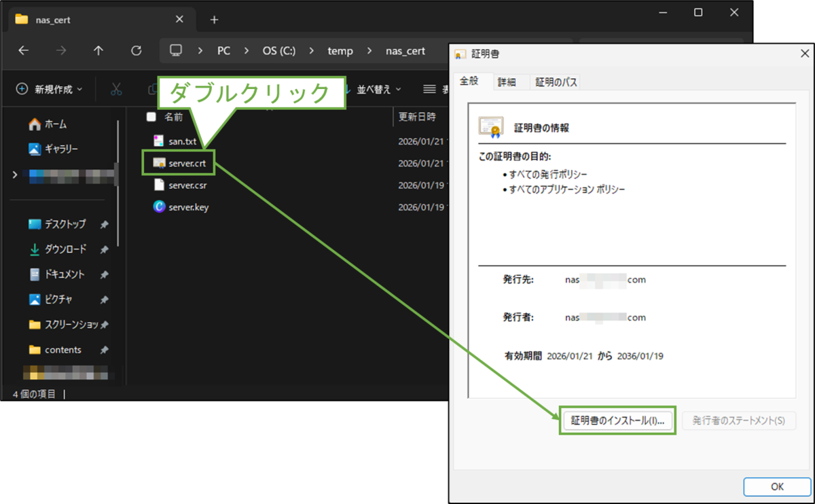The height and width of the screenshot is (504, 815).
Task: Click pin icon next to ドキュメント
Action: [104, 275]
